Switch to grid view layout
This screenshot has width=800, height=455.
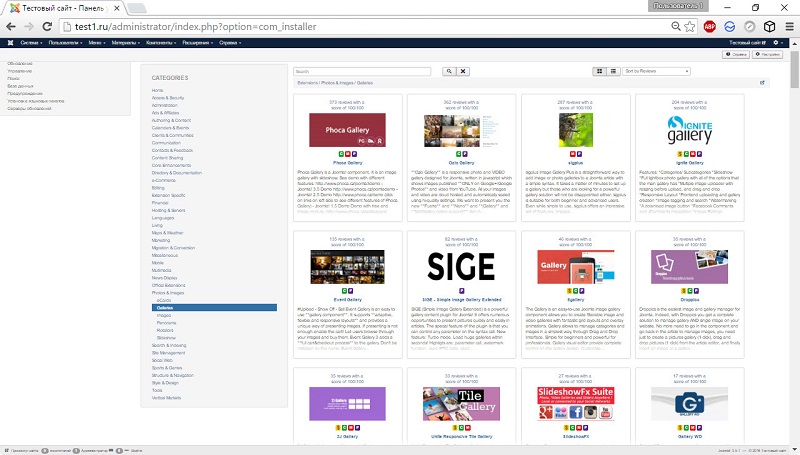599,71
